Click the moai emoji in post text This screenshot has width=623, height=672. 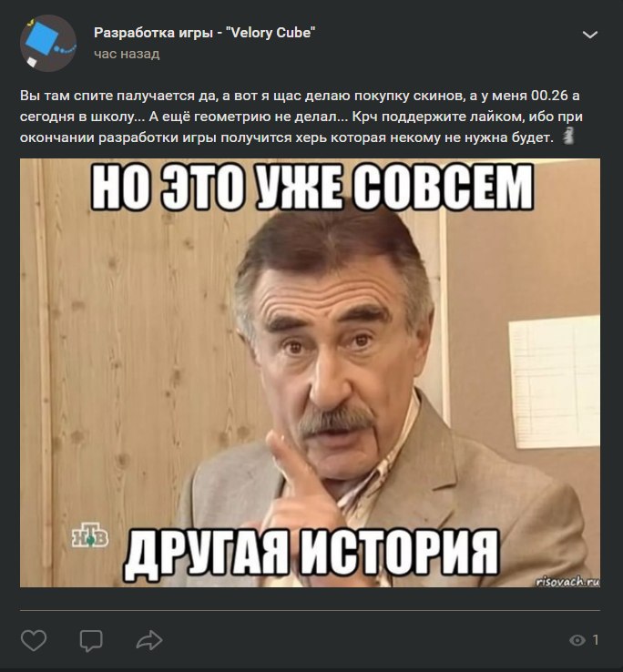(x=567, y=136)
